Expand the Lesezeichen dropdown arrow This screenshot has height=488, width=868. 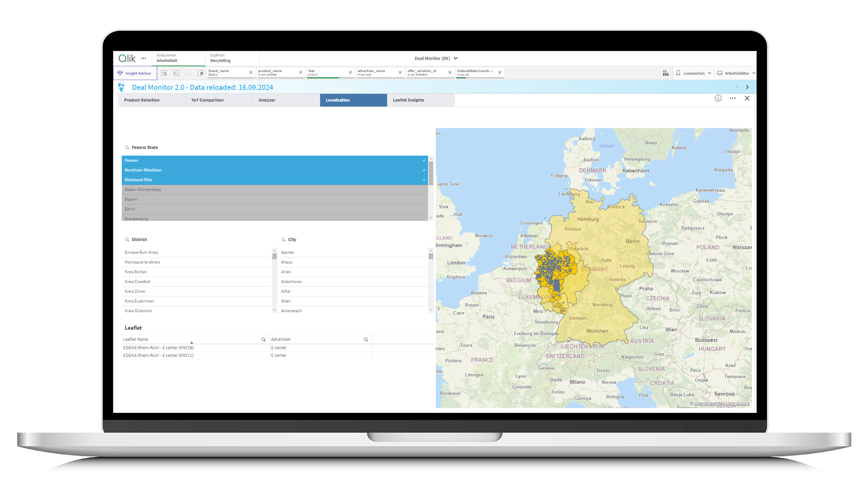coord(709,73)
